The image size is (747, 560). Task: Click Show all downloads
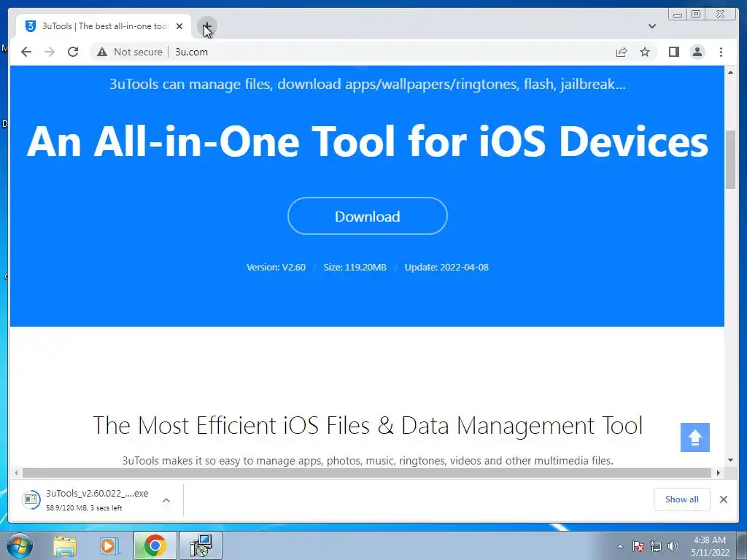click(682, 499)
